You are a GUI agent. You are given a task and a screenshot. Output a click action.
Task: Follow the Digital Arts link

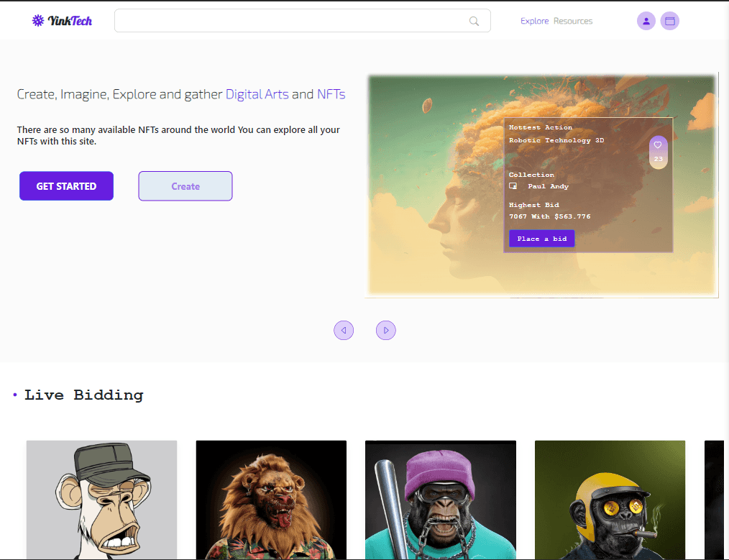[257, 94]
